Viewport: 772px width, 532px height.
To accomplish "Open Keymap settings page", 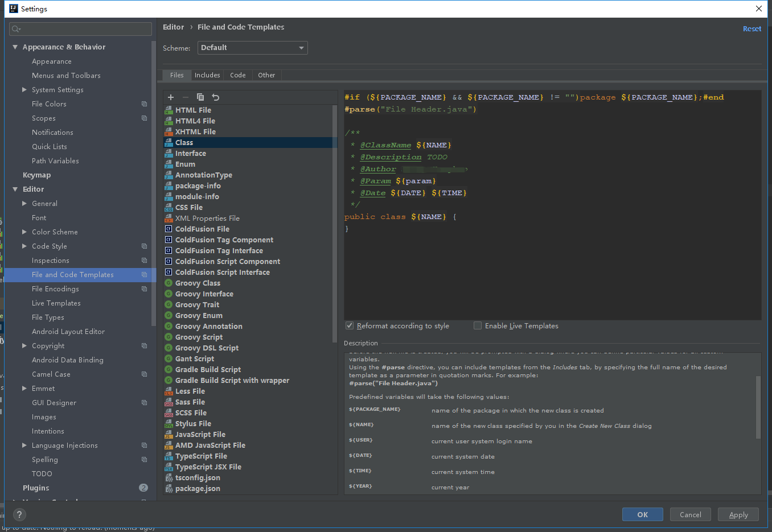I will pos(36,175).
